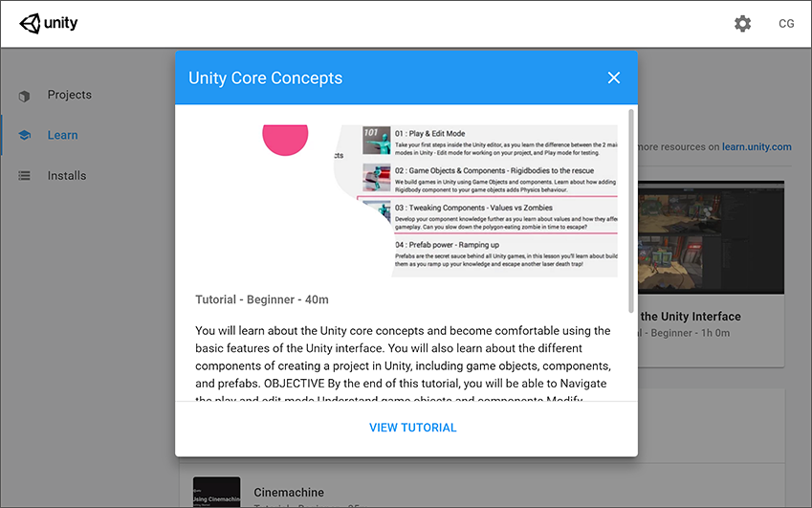Screen dimensions: 812x508
Task: Click the Installs list icon in sidebar
Action: 25,176
